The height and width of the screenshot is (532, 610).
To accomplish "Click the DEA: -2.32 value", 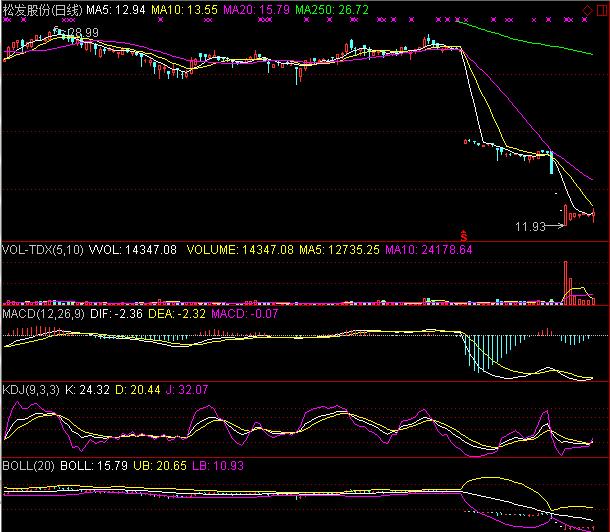I will 177,314.
